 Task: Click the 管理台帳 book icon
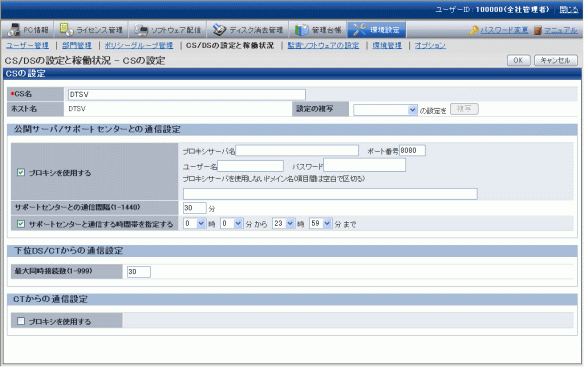(x=302, y=30)
